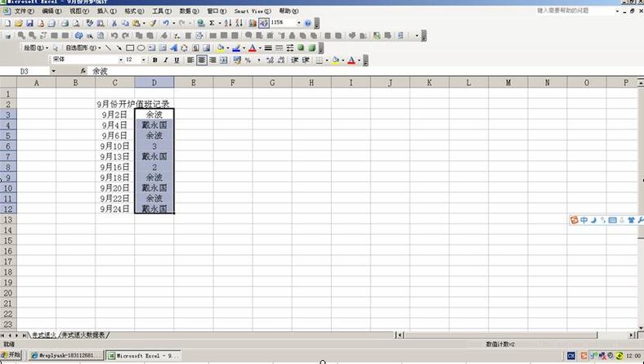The width and height of the screenshot is (644, 364).
Task: Click the AutoSum sigma icon
Action: click(x=212, y=24)
